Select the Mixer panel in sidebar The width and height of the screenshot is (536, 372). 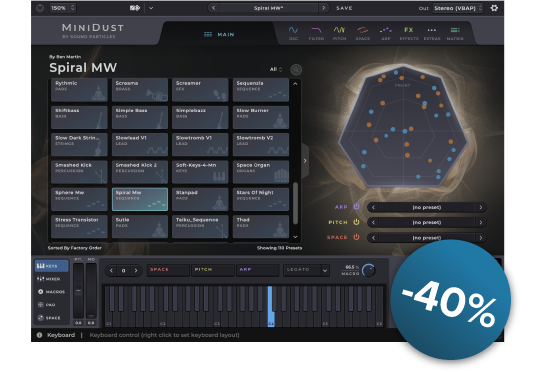click(49, 279)
